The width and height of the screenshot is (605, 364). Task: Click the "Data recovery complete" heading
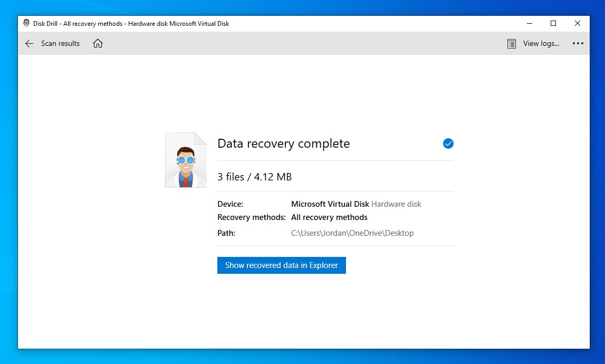284,143
